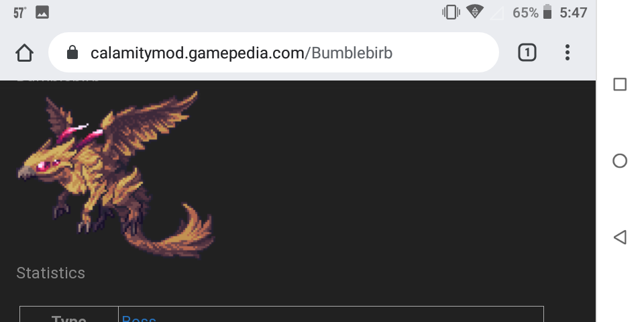Tap the 57° temperature indicator
Image resolution: width=644 pixels, height=322 pixels.
click(x=19, y=13)
